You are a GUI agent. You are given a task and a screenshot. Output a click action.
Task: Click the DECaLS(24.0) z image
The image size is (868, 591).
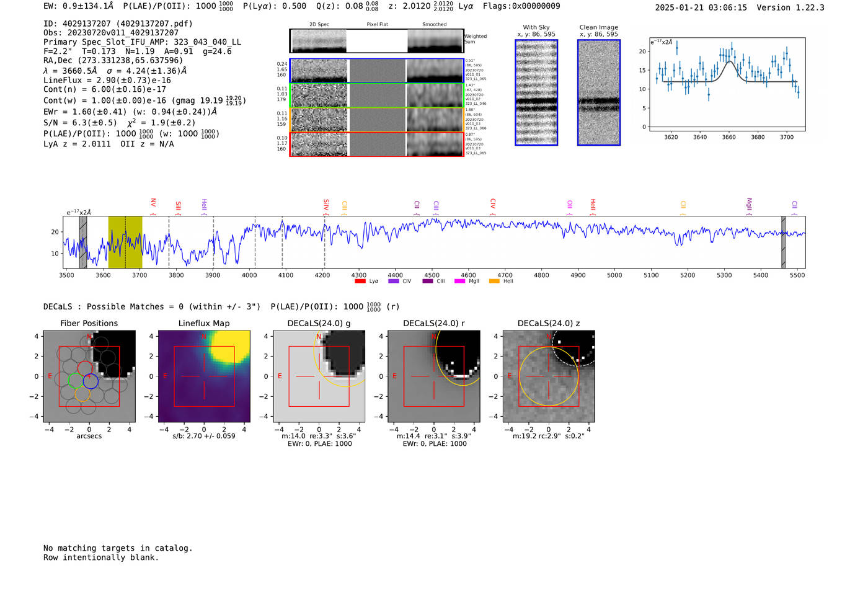tap(549, 376)
